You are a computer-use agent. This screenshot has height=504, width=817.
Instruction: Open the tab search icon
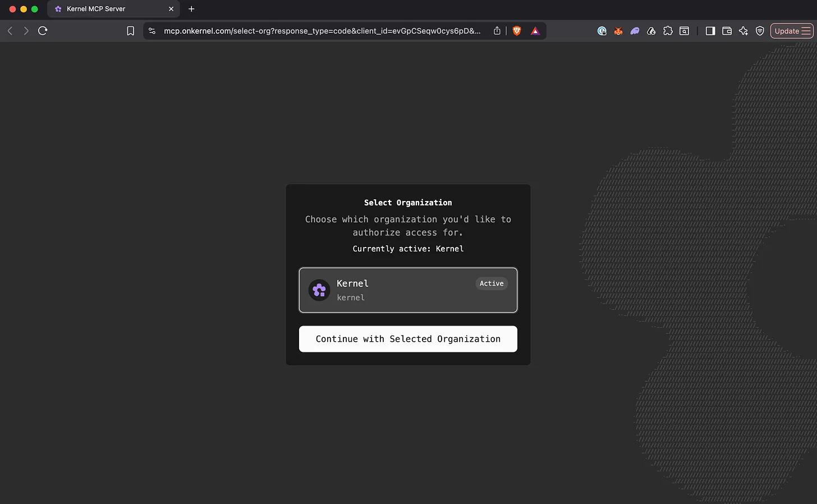[x=684, y=31]
